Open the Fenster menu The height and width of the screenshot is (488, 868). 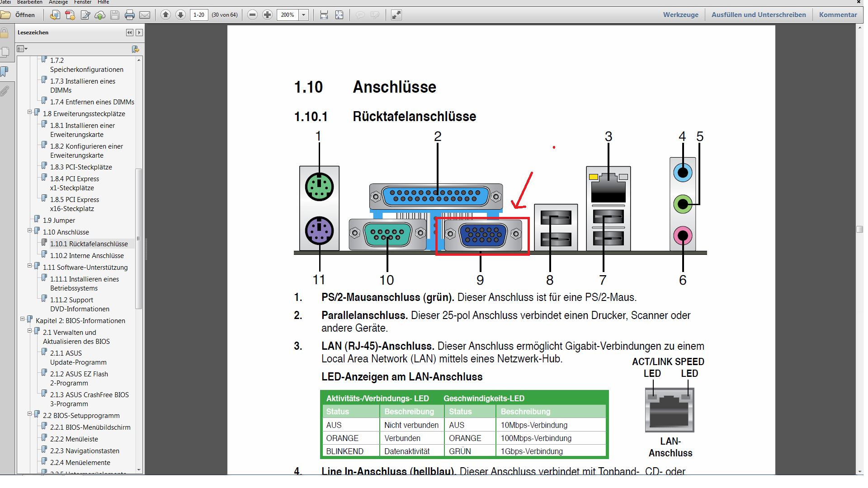coord(83,2)
